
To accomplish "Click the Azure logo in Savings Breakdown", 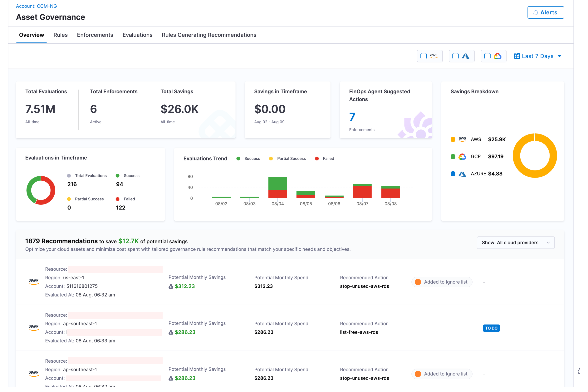I will point(462,174).
